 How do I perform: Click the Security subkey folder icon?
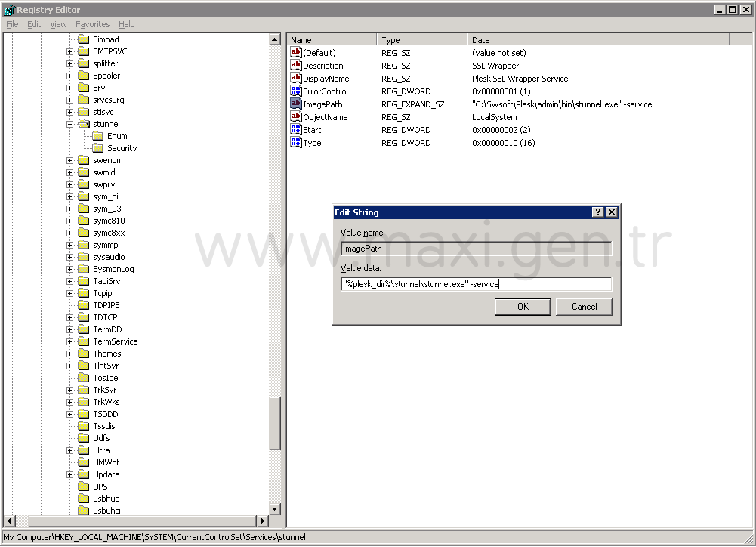[x=98, y=148]
